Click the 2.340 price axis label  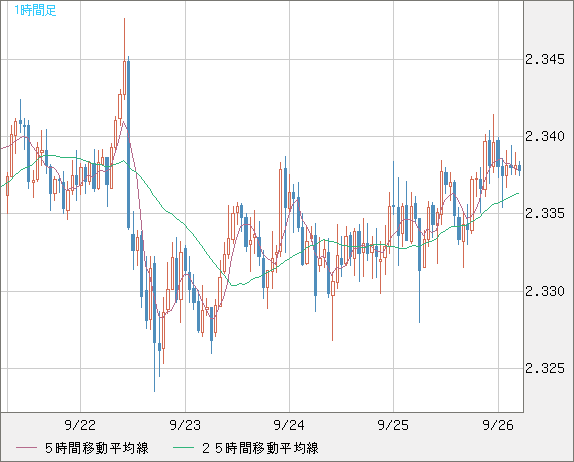coord(545,137)
